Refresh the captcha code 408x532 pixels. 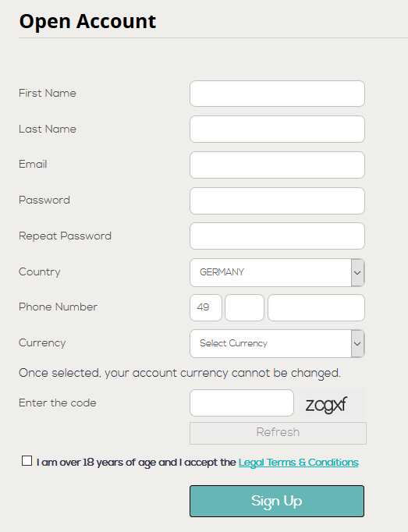[278, 433]
